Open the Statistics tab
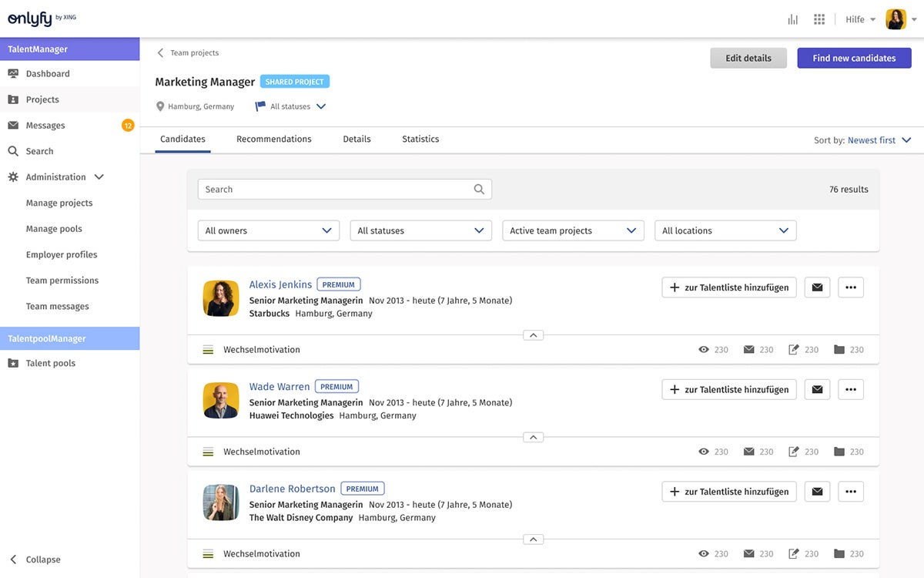This screenshot has height=578, width=924. coord(420,139)
